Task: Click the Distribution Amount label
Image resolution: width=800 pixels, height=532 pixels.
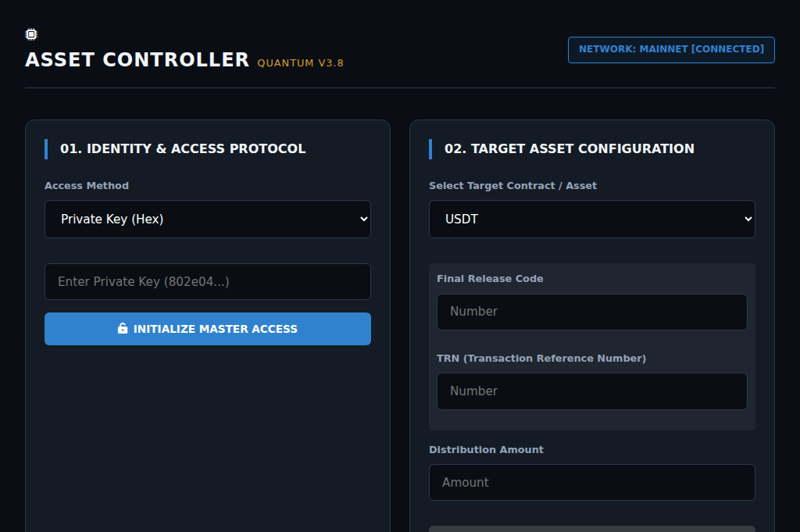Action: (x=486, y=449)
